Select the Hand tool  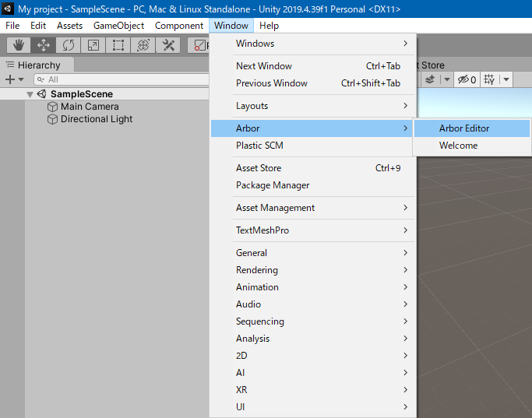pyautogui.click(x=19, y=45)
